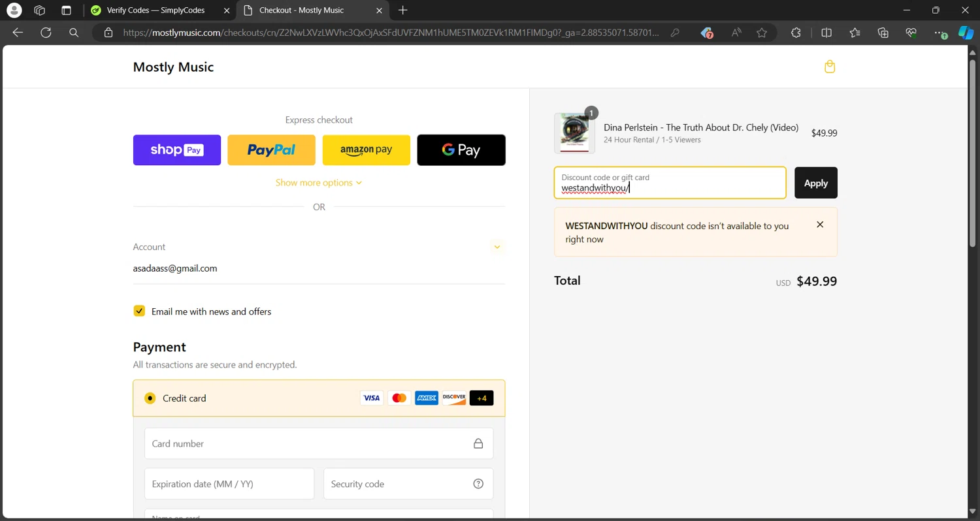Open the saved passwords key icon
The width and height of the screenshot is (980, 521).
675,33
